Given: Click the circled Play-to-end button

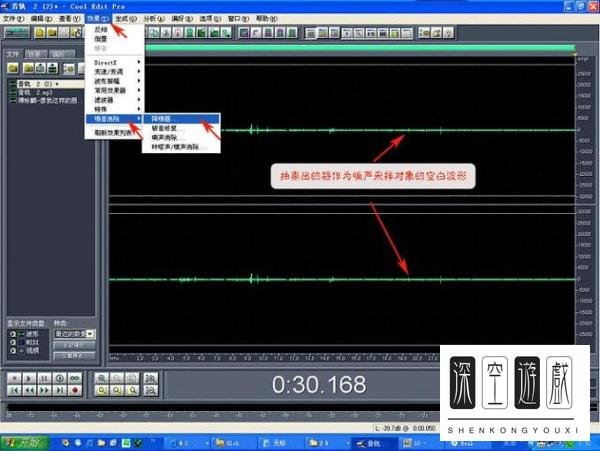Looking at the screenshot, I should [x=60, y=378].
